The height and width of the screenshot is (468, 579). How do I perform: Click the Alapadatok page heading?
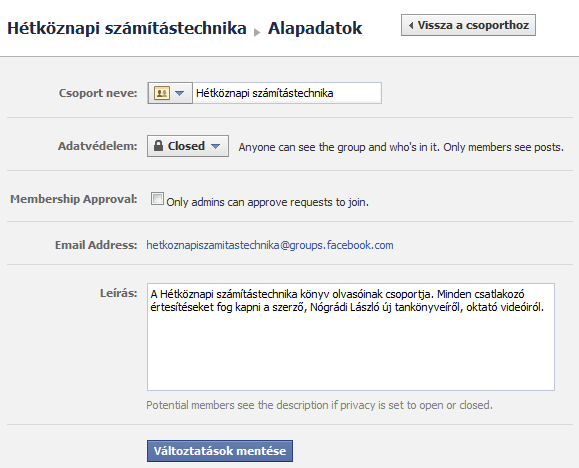point(315,28)
